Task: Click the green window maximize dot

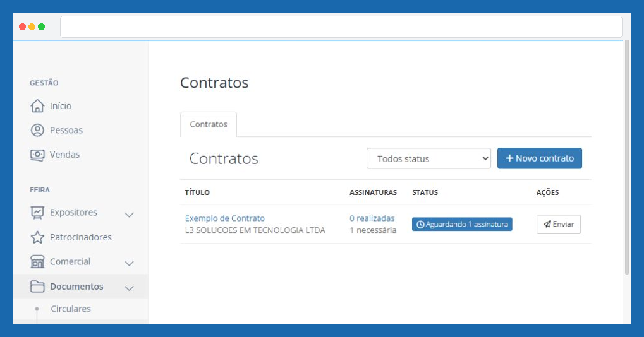Action: coord(42,27)
